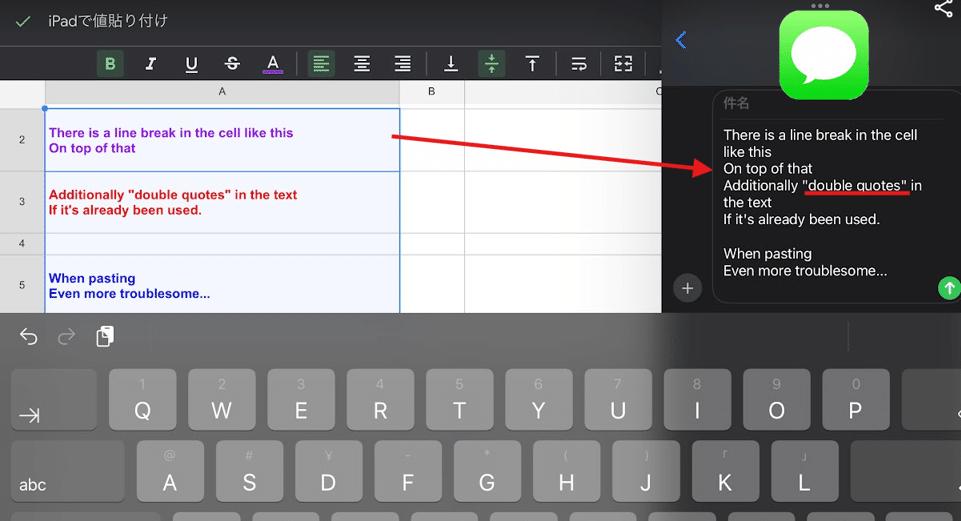Image resolution: width=961 pixels, height=521 pixels.
Task: Select row 4 header
Action: pos(22,243)
